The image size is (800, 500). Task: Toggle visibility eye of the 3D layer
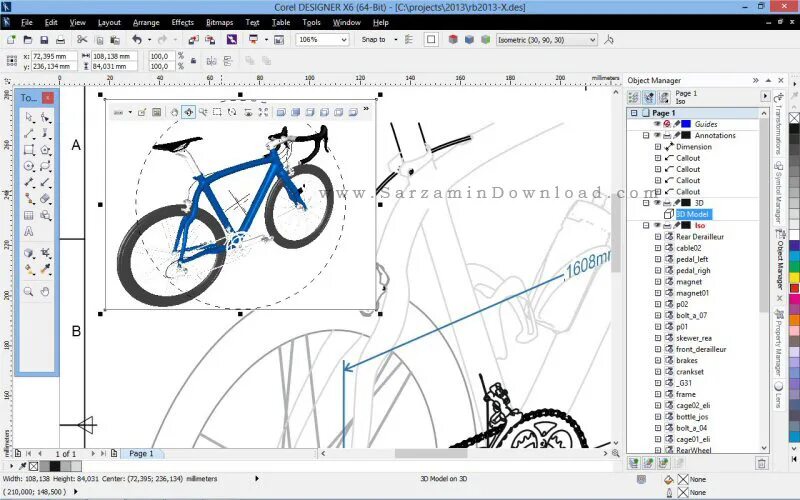click(x=657, y=203)
